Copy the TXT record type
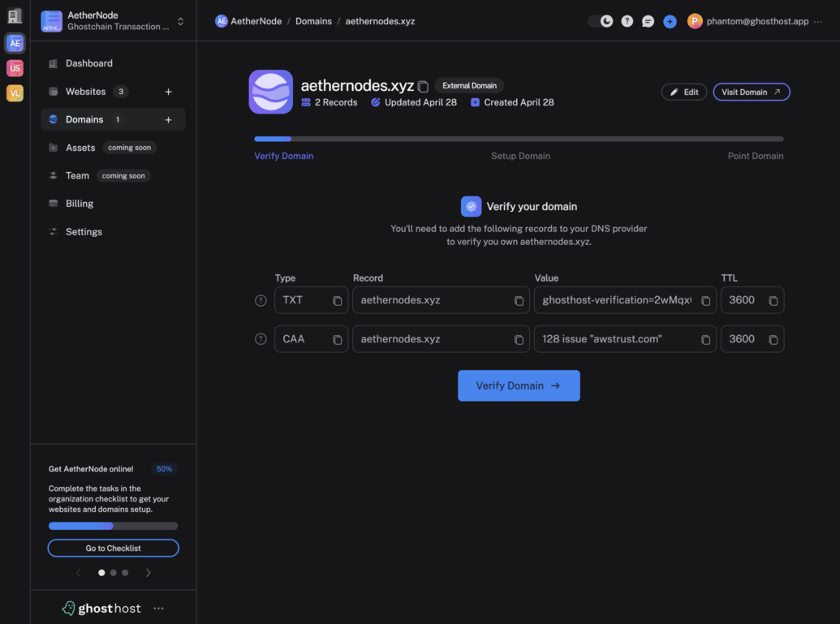840x624 pixels. pyautogui.click(x=337, y=301)
